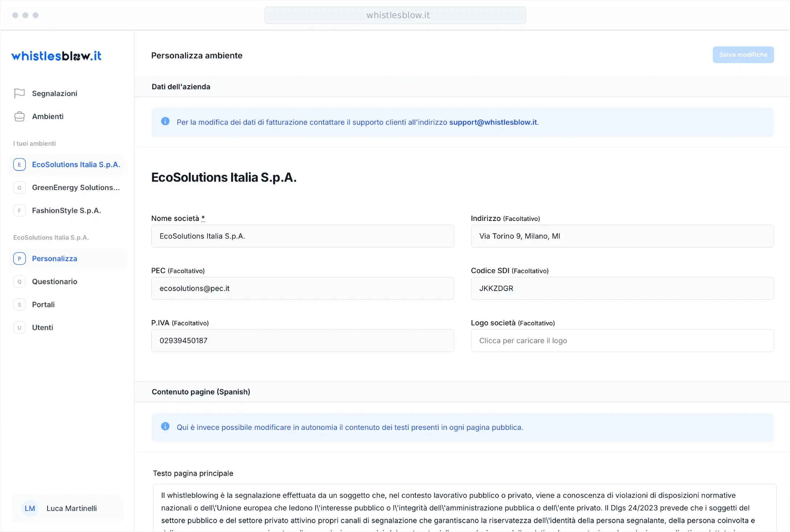Click the whistlesblow.it logo
The image size is (790, 532).
pos(56,56)
